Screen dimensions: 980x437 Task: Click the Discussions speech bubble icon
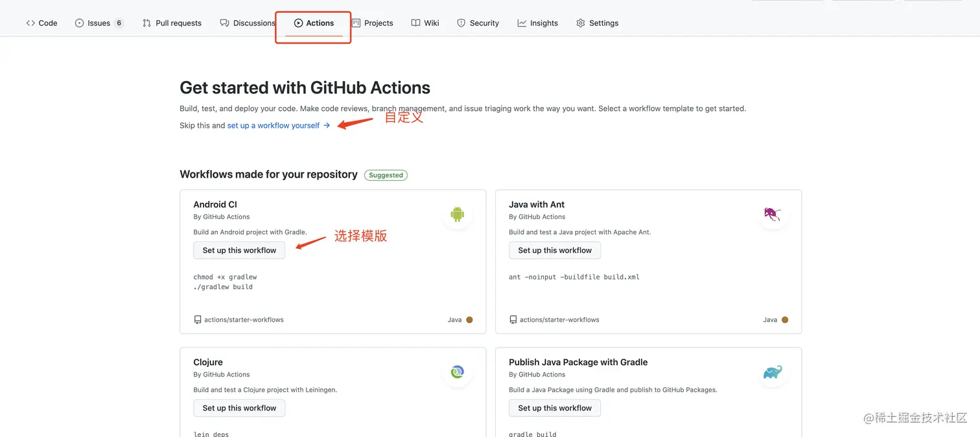click(x=224, y=23)
